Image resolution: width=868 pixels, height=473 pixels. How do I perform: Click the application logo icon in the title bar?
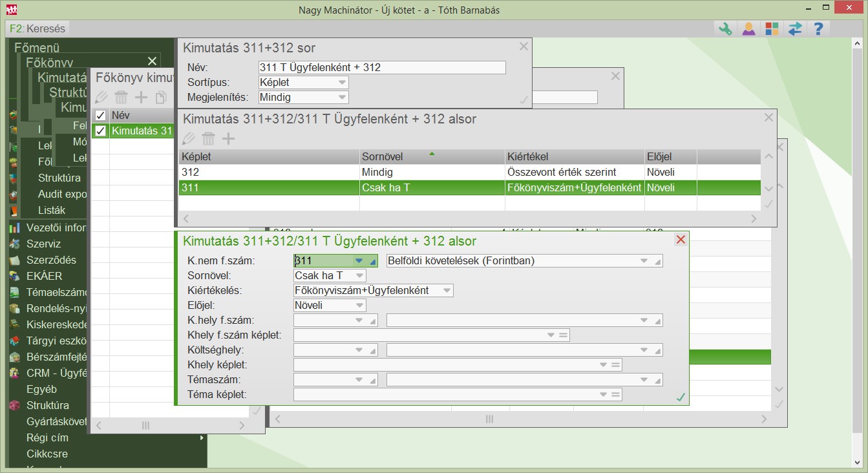(11, 10)
